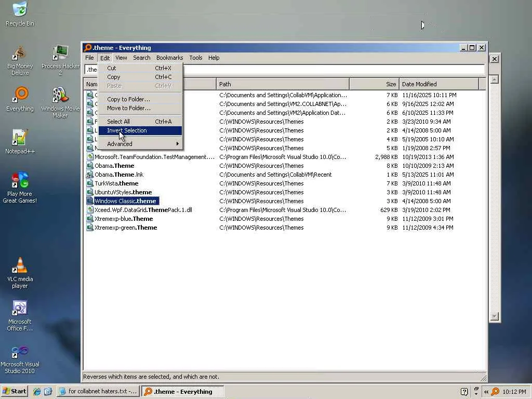
Task: Open the View menu
Action: (121, 58)
